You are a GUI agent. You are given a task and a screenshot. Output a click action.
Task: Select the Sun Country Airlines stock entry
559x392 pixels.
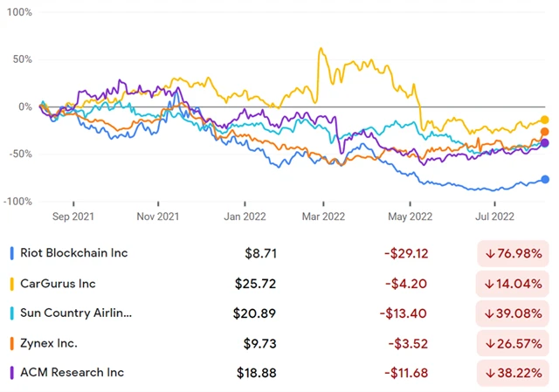point(75,313)
